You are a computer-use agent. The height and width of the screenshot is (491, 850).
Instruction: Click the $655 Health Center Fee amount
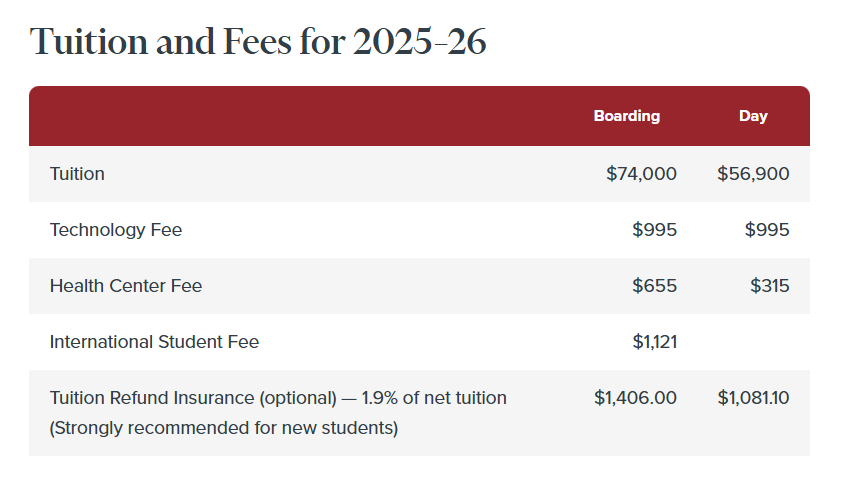(654, 286)
